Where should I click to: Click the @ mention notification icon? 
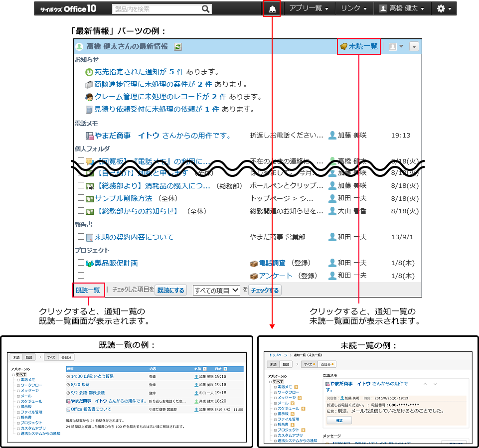pyautogui.click(x=89, y=72)
